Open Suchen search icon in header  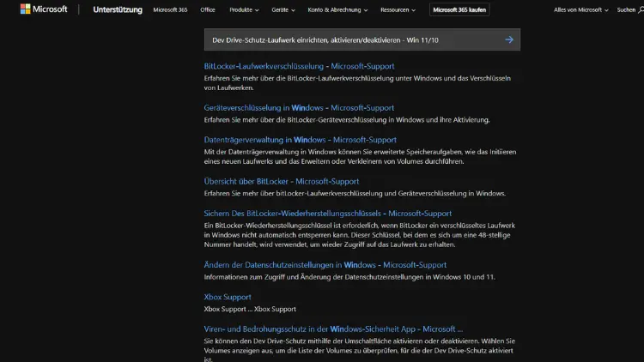point(641,9)
